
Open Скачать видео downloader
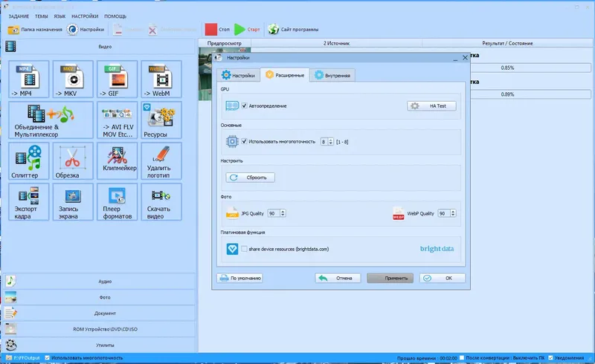point(161,202)
